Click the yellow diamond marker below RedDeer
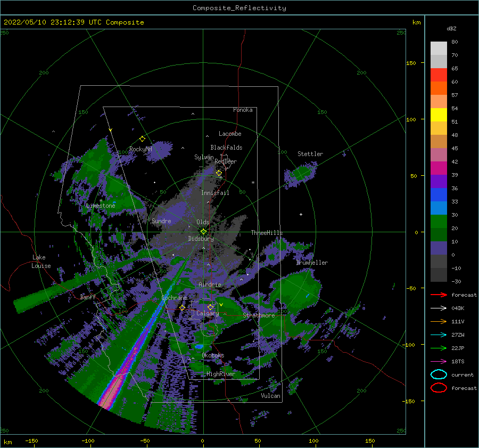The image size is (479, 448). tap(219, 173)
